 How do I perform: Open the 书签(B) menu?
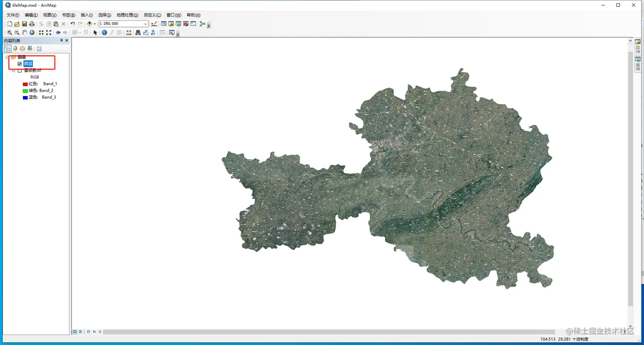pyautogui.click(x=69, y=15)
